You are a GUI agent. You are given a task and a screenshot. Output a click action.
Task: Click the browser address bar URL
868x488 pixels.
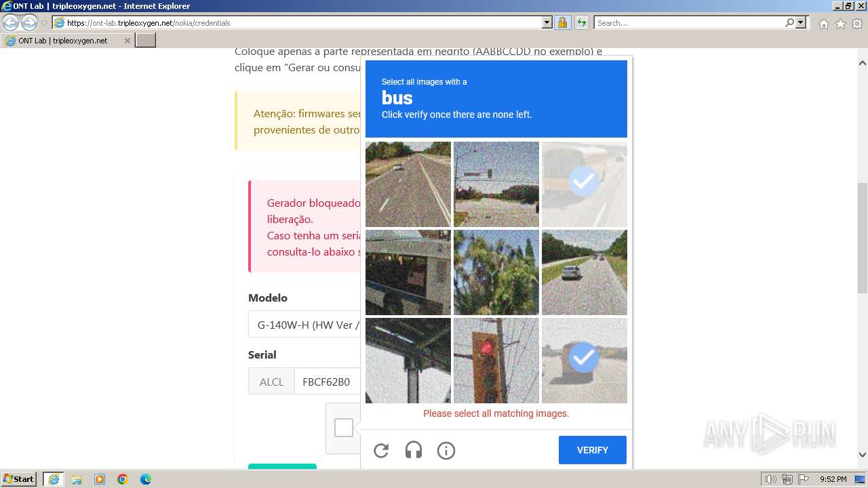point(304,22)
